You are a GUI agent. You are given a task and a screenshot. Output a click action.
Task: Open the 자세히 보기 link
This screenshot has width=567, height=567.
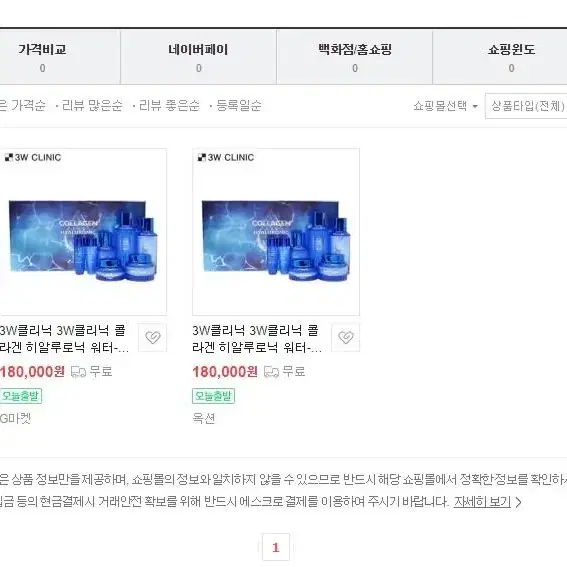[482, 502]
